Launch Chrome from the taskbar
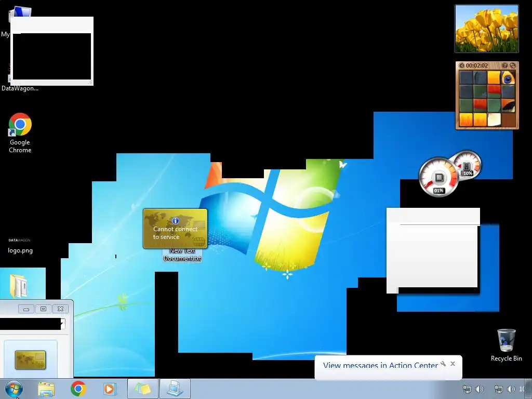Image resolution: width=532 pixels, height=399 pixels. click(x=78, y=389)
